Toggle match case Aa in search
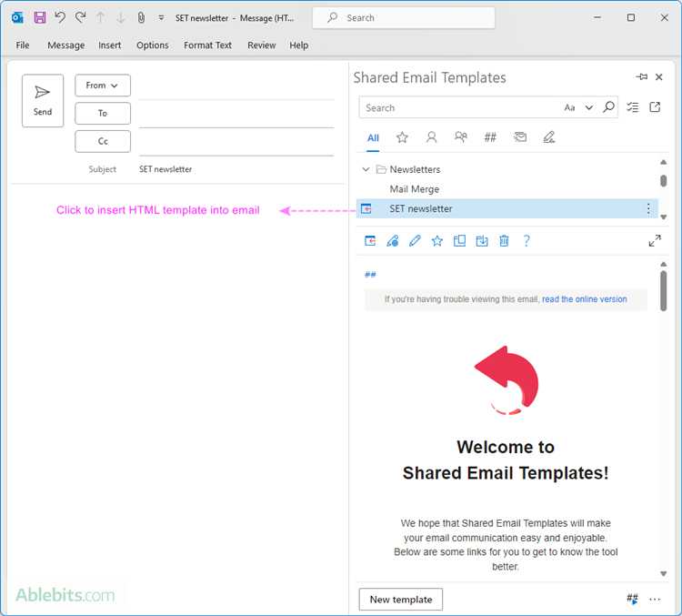The width and height of the screenshot is (682, 616). tap(569, 107)
